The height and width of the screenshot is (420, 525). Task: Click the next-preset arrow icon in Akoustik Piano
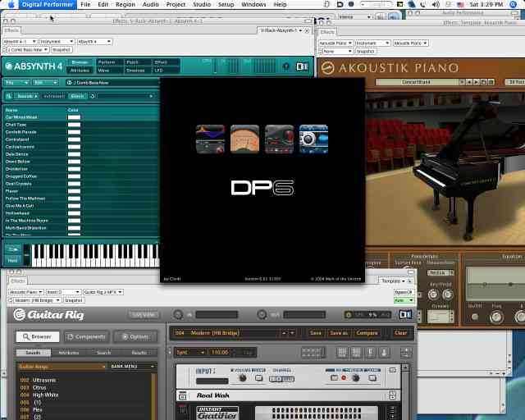coord(476,82)
